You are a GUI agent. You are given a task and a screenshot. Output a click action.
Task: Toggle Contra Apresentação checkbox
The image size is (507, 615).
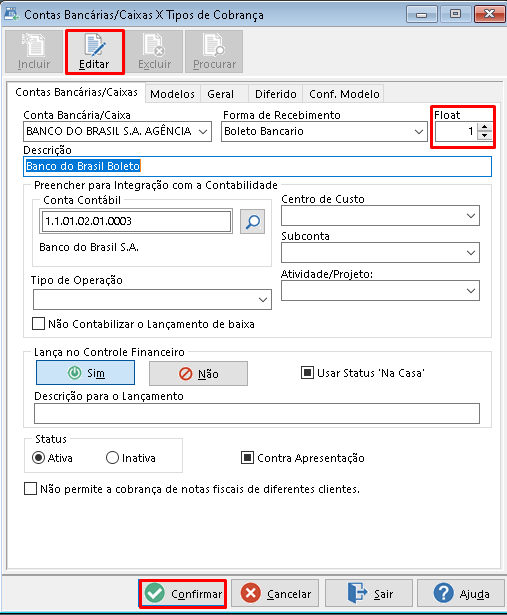[247, 458]
